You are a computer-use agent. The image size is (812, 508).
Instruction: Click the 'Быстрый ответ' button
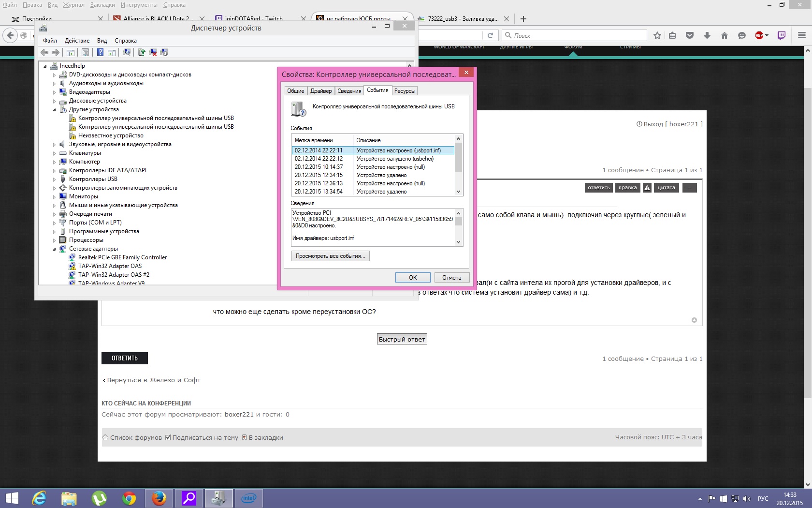pyautogui.click(x=402, y=339)
